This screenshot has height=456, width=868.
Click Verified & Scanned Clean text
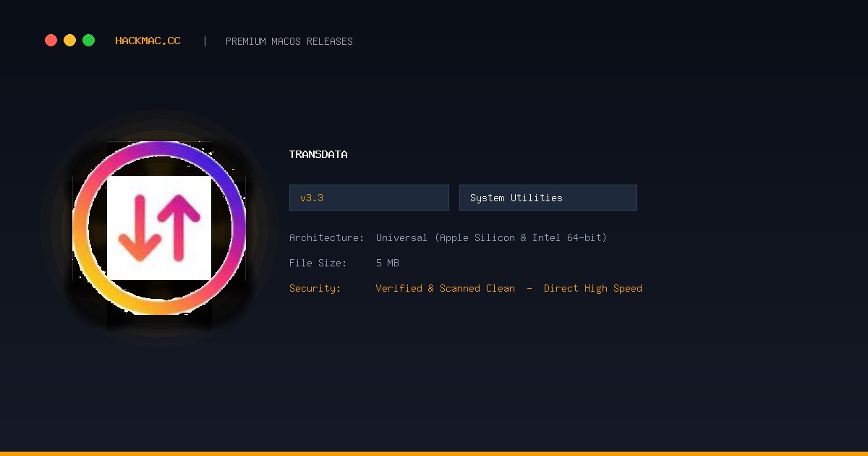pyautogui.click(x=446, y=288)
